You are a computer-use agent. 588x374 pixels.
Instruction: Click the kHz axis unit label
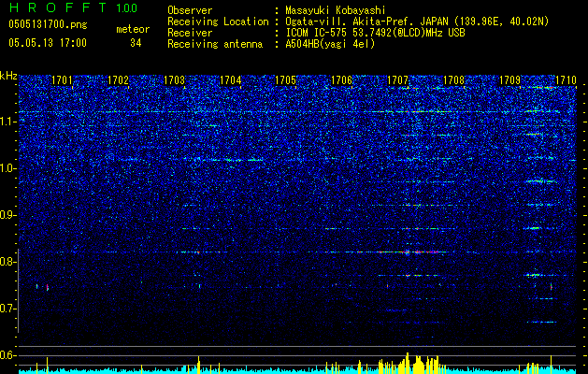[x=8, y=76]
